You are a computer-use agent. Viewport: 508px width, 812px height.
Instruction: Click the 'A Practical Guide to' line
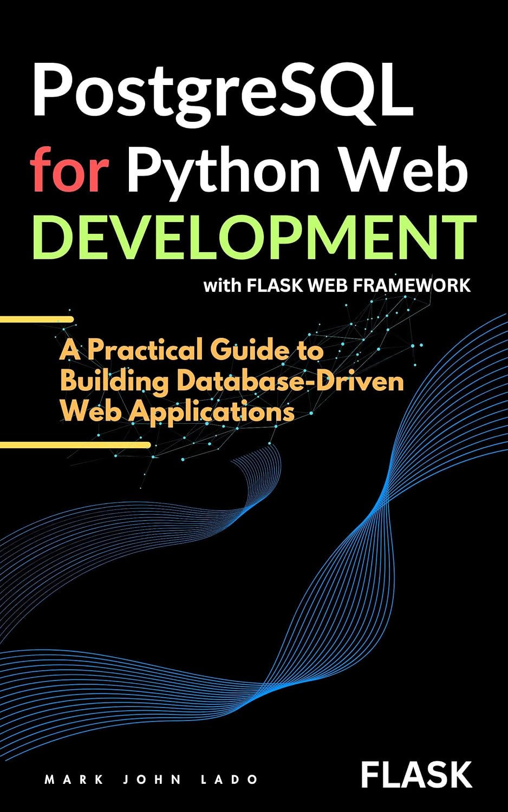pos(192,351)
